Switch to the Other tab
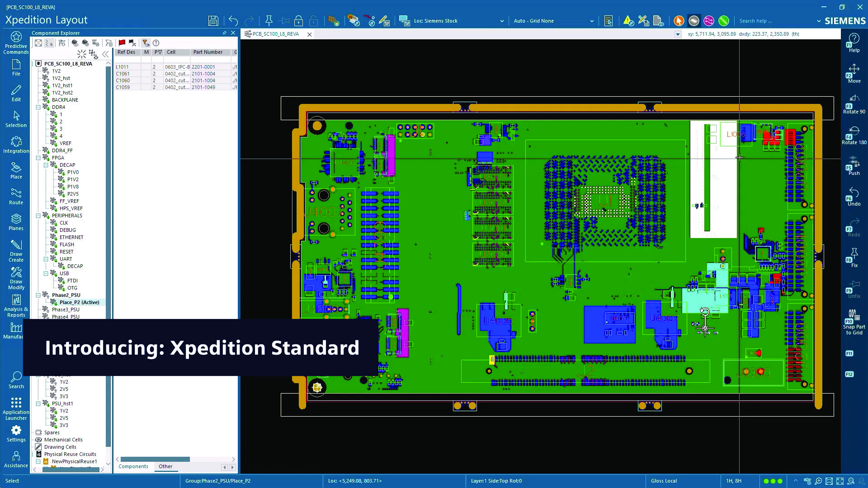868x488 pixels. click(x=165, y=466)
